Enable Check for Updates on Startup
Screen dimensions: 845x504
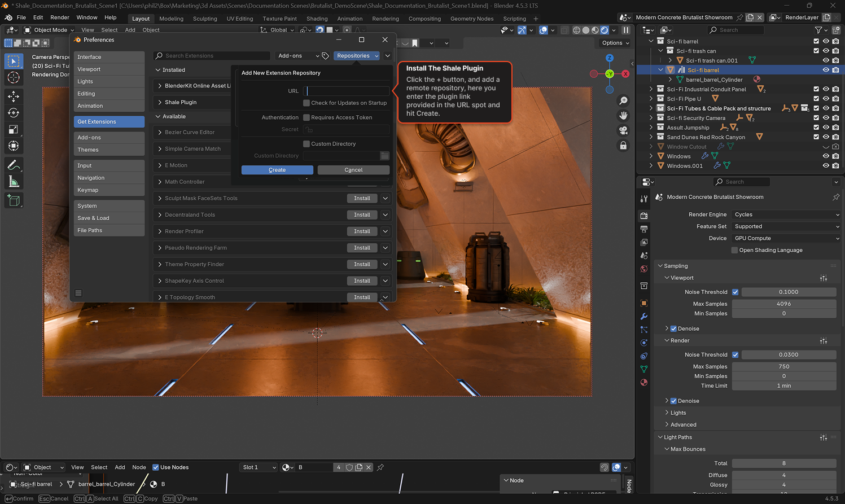tap(307, 103)
